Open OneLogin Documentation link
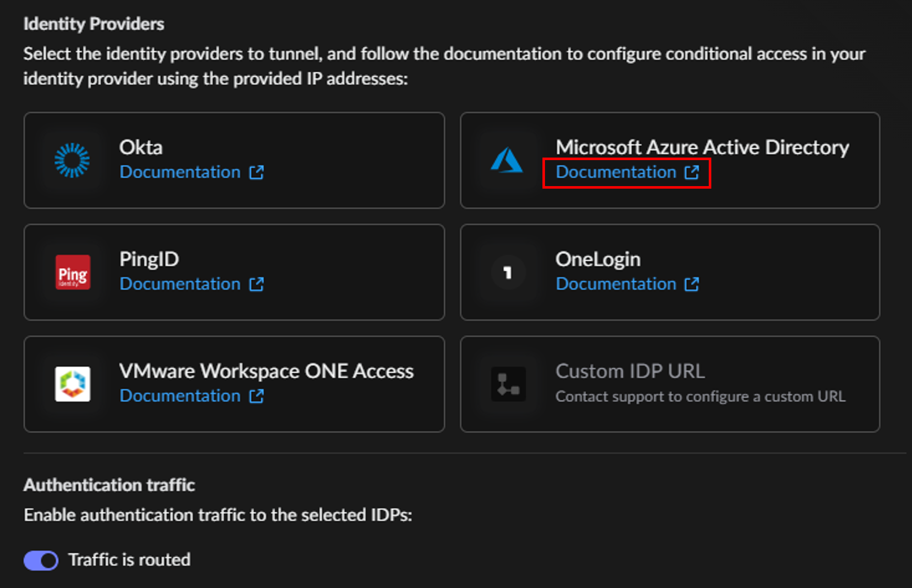The width and height of the screenshot is (912, 588). (616, 284)
